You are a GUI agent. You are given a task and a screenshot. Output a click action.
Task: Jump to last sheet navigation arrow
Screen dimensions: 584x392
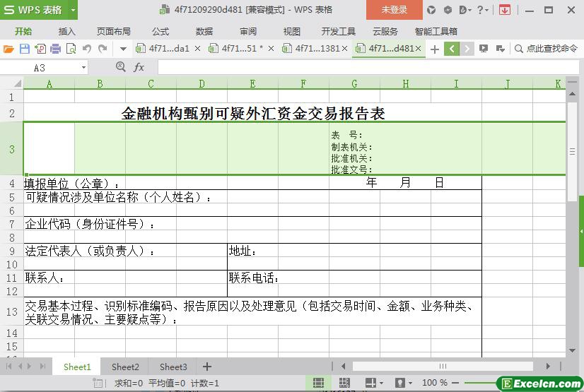tap(43, 367)
